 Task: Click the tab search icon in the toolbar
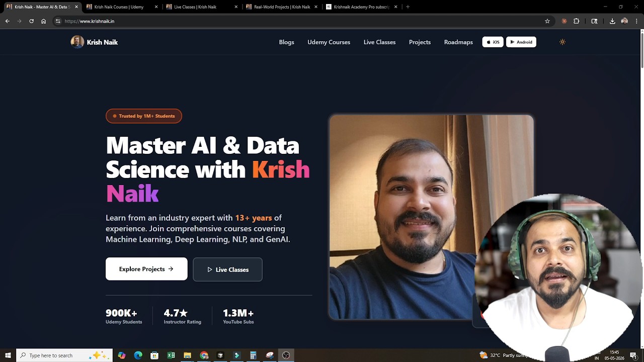click(594, 21)
